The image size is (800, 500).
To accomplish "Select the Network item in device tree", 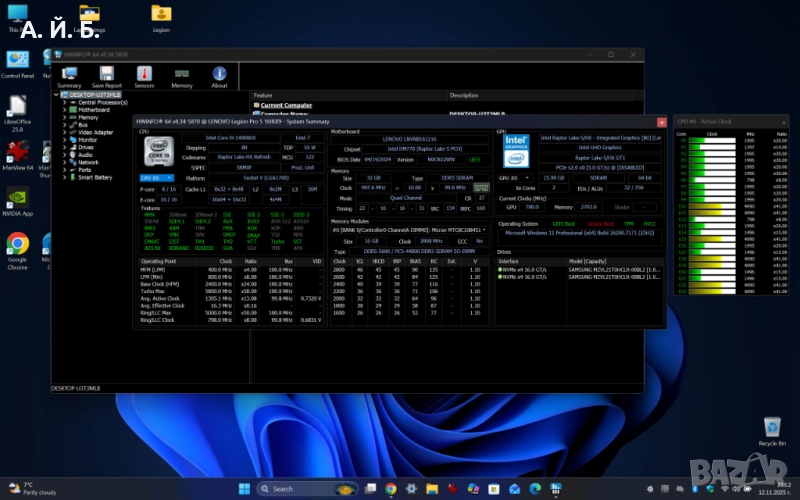I will [88, 162].
